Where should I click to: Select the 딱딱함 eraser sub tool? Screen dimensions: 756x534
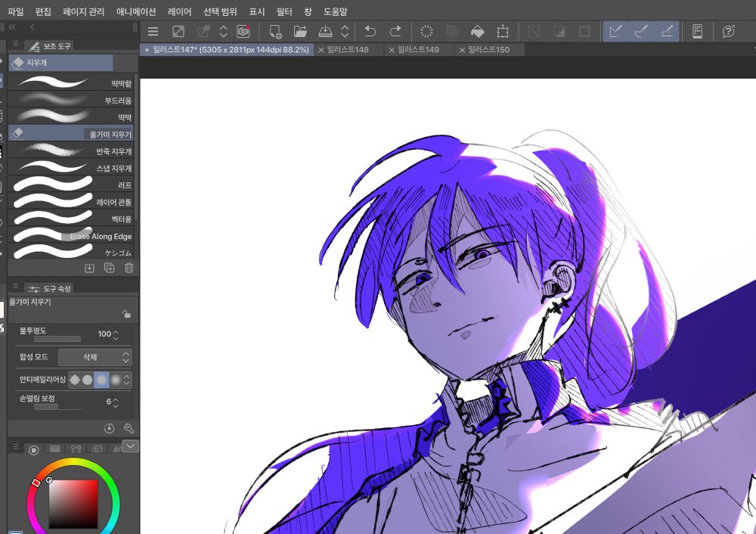pyautogui.click(x=71, y=83)
